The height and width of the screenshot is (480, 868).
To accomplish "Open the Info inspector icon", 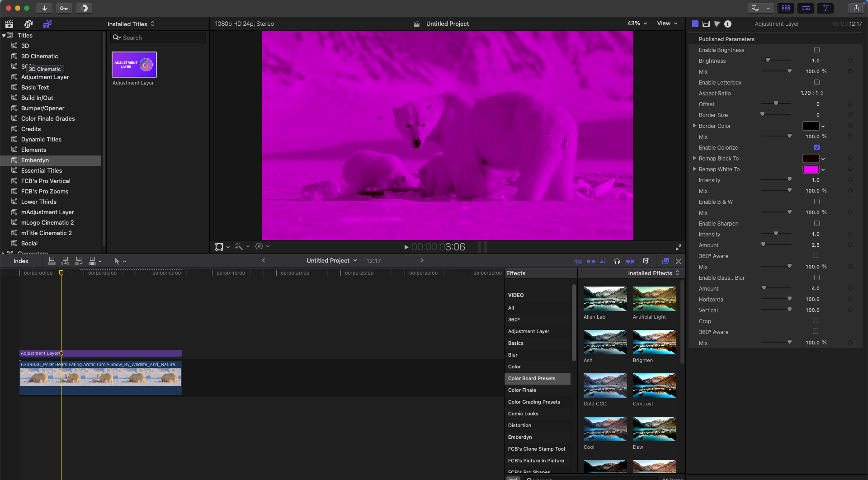I will coord(727,24).
